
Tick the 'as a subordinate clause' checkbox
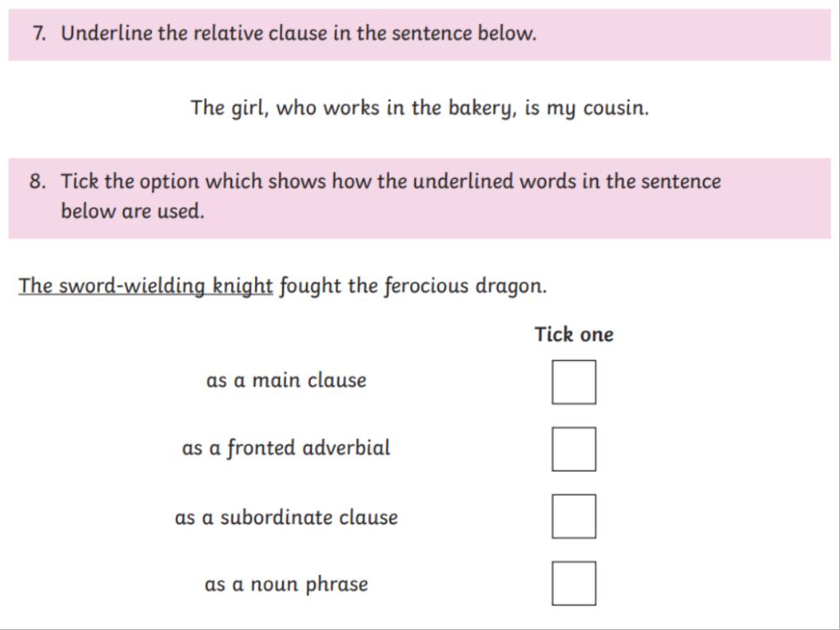pyautogui.click(x=573, y=516)
